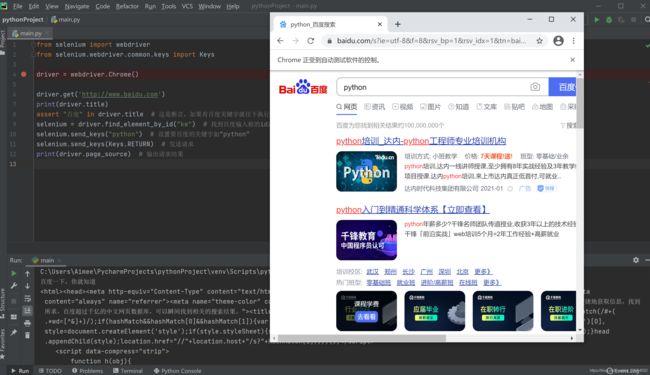Click the Chrome address bar URL
The height and width of the screenshot is (375, 650).
click(x=431, y=41)
